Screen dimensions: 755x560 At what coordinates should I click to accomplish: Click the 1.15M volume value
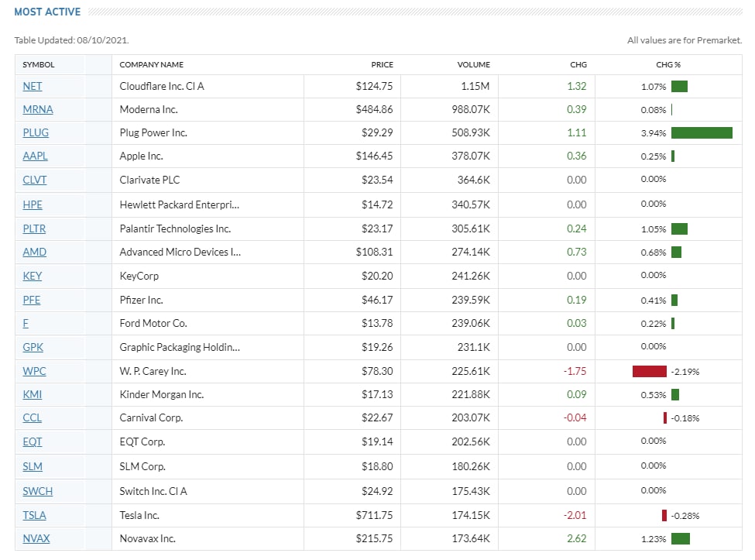pos(475,86)
